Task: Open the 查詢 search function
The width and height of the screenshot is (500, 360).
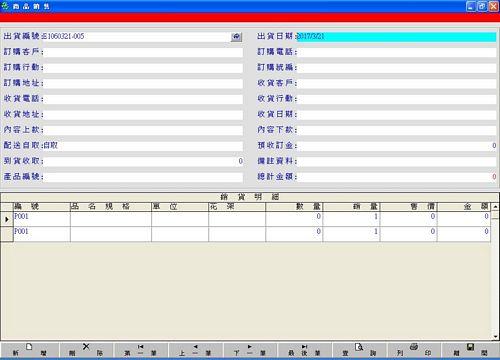Action: pos(359,350)
